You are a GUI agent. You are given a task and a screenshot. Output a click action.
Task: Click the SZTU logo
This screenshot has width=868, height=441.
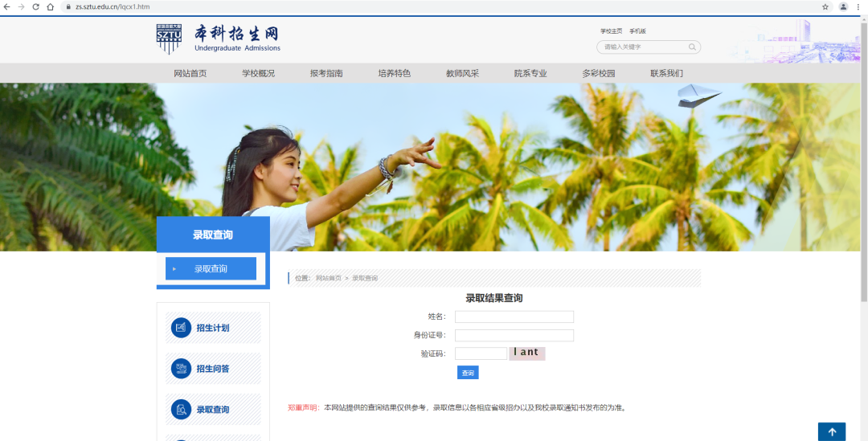click(x=169, y=39)
